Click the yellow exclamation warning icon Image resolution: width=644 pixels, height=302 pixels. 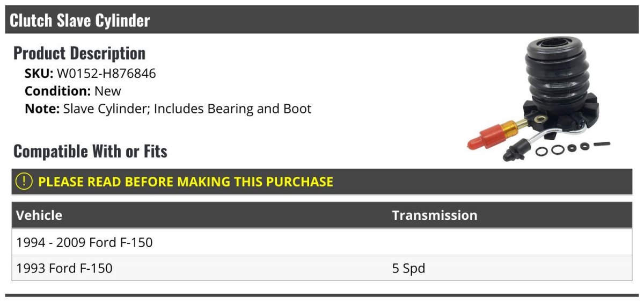click(x=24, y=182)
